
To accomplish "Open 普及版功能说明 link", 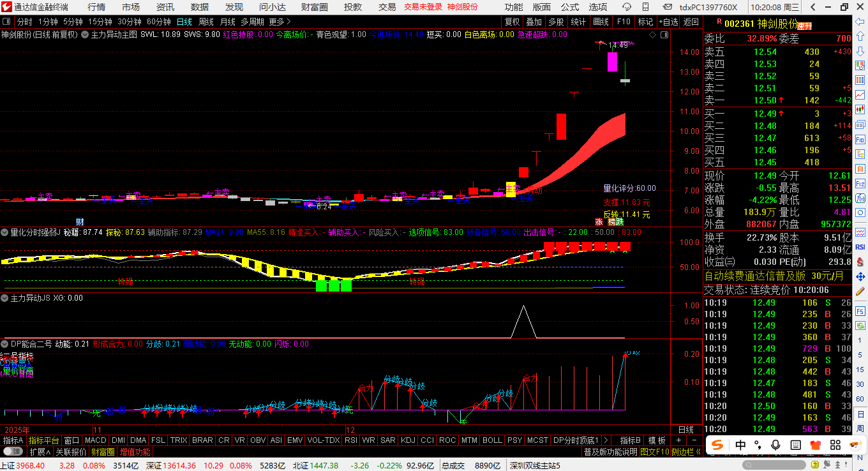I will [x=611, y=452].
